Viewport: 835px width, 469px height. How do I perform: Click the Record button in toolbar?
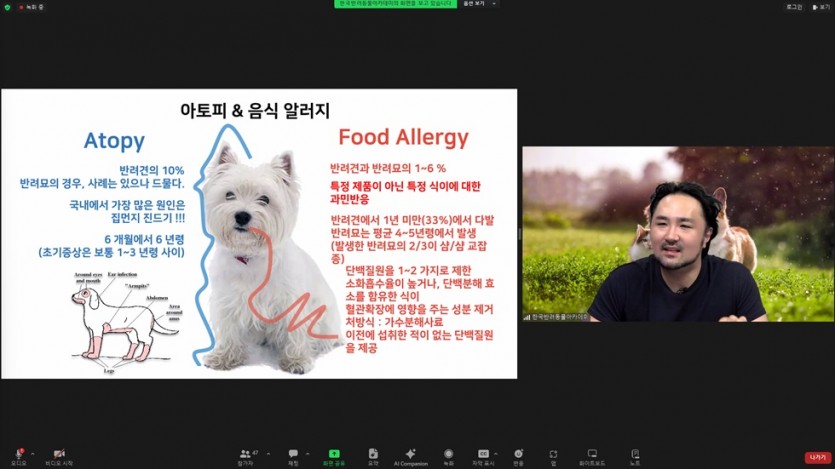(448, 456)
